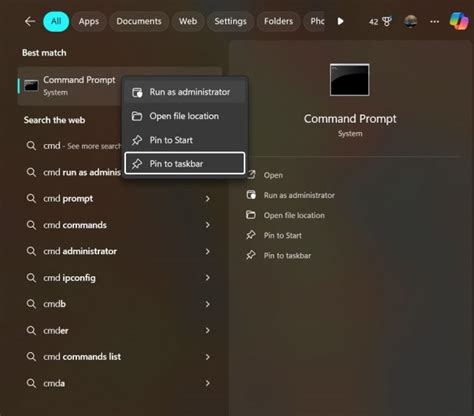Expand the cmder suggestion chevron
The height and width of the screenshot is (416, 474).
click(207, 330)
